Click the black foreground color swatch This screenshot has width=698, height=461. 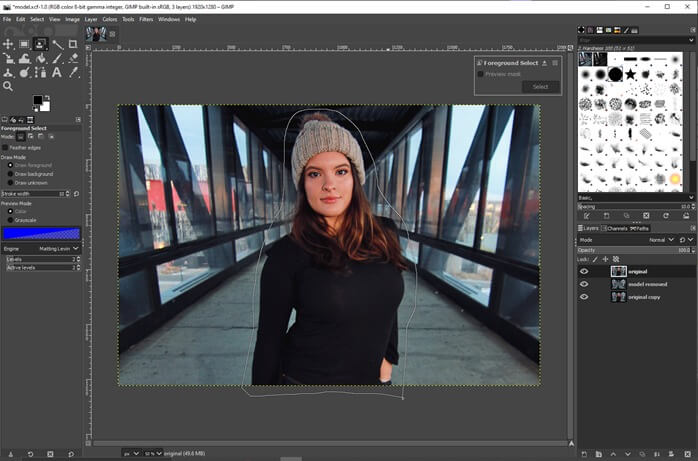(x=37, y=101)
